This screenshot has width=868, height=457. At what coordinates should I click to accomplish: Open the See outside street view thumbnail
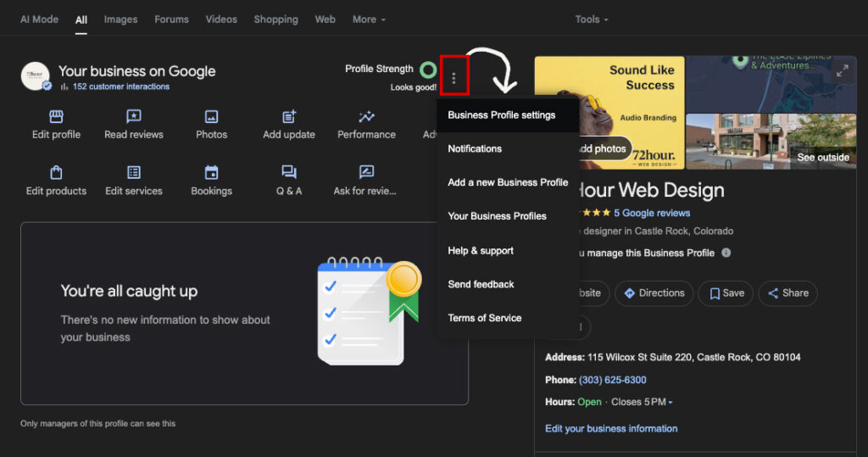pos(771,142)
